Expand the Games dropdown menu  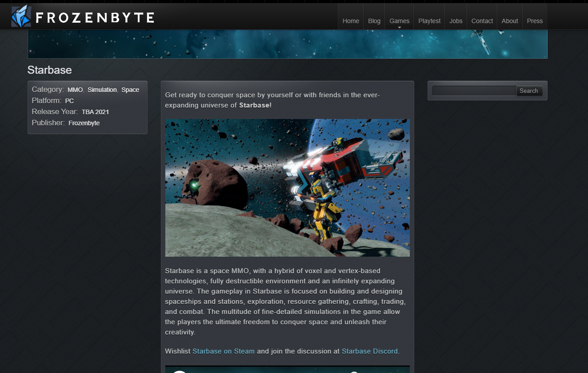[399, 21]
